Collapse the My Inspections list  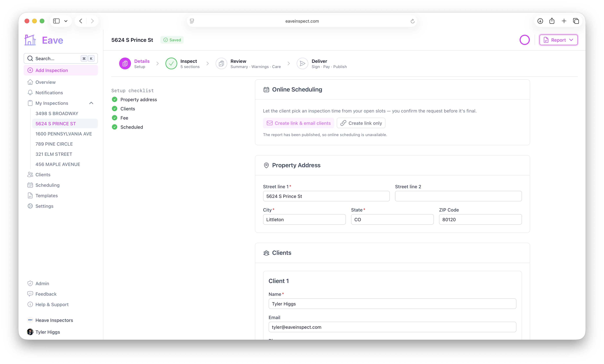tap(91, 103)
